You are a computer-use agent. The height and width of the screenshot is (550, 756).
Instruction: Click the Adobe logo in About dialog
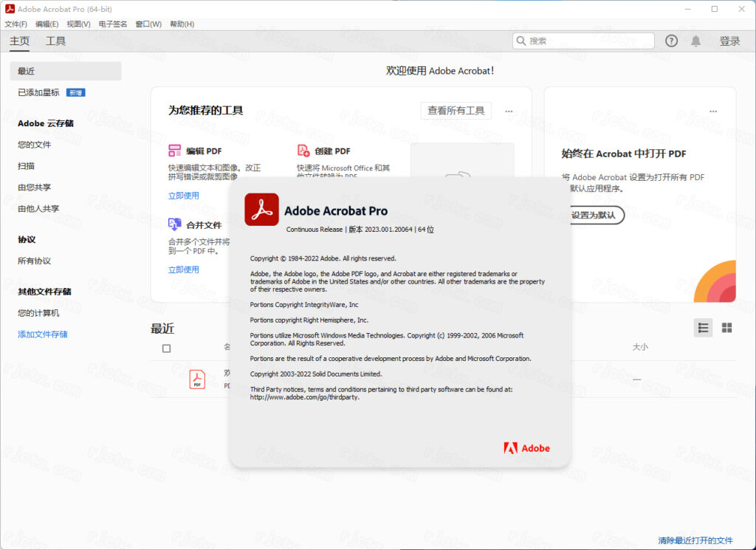pos(526,448)
